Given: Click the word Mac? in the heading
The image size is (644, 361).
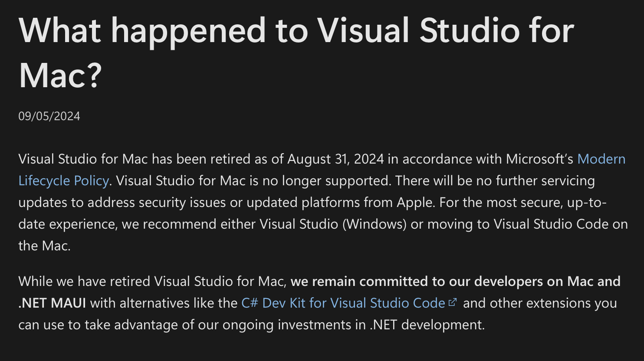Looking at the screenshot, I should tap(60, 75).
